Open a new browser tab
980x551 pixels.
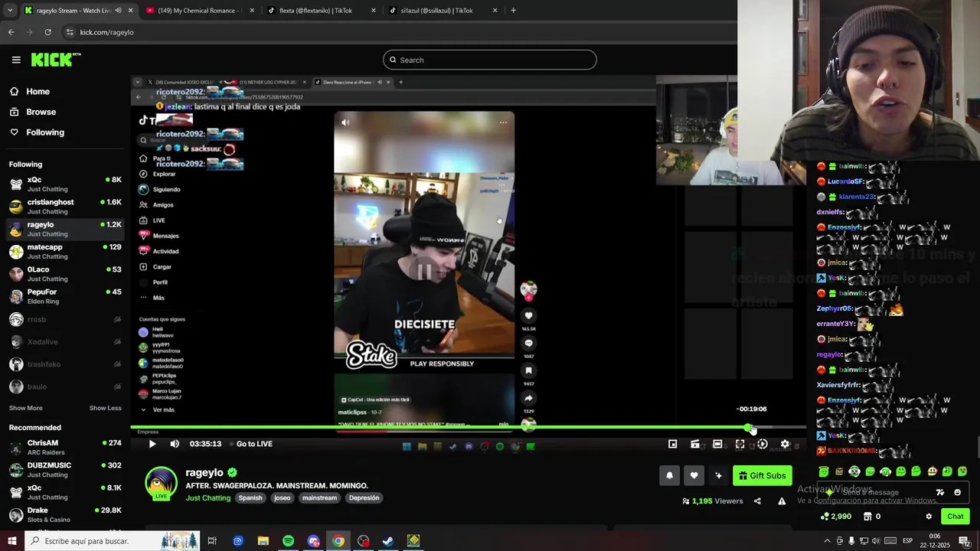(513, 11)
